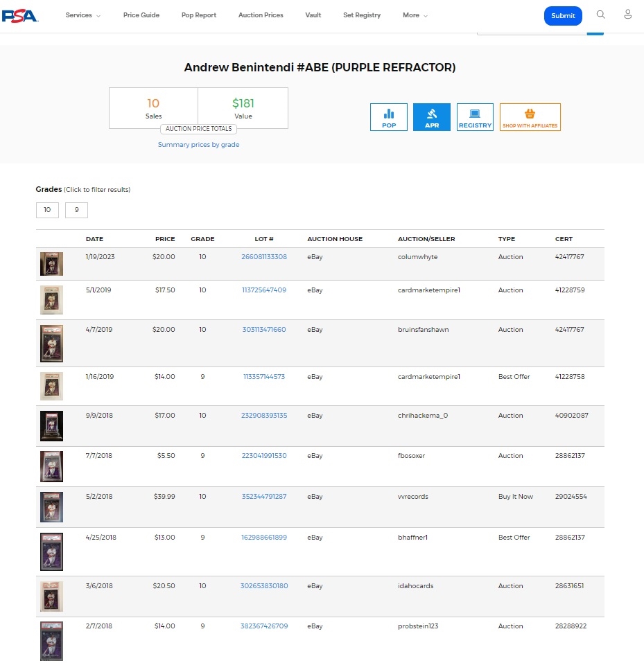Open Auction Prices in navigation
The image size is (644, 663).
pyautogui.click(x=261, y=15)
